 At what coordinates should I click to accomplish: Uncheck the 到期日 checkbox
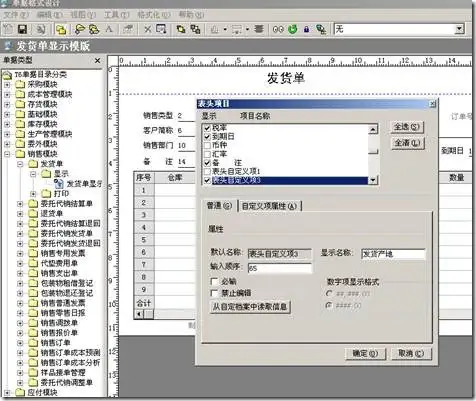[207, 137]
